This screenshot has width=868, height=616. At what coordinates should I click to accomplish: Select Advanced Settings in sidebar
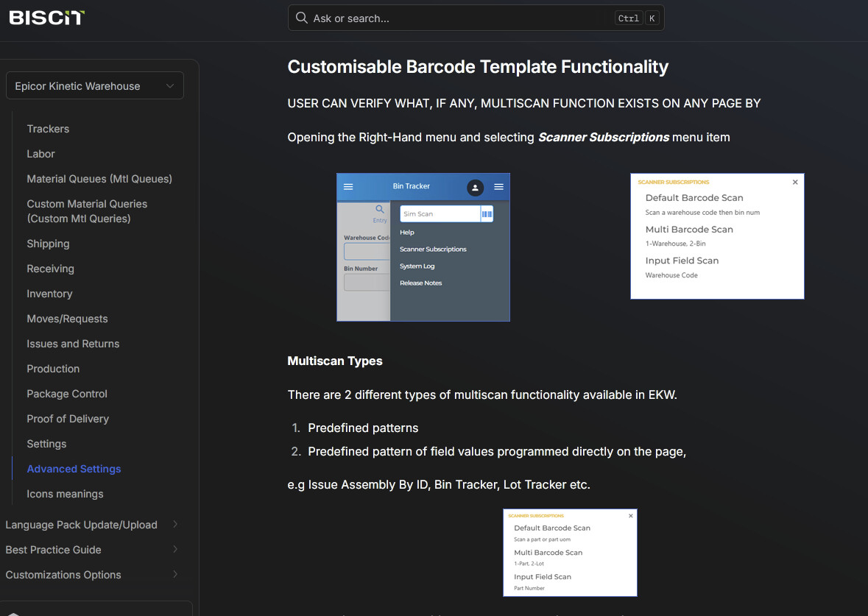[x=74, y=469]
